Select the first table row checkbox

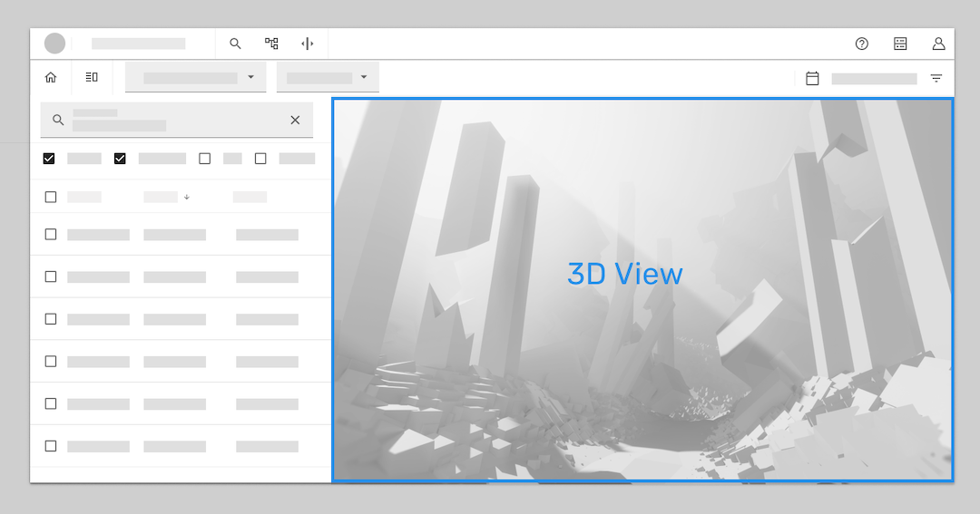click(x=51, y=234)
